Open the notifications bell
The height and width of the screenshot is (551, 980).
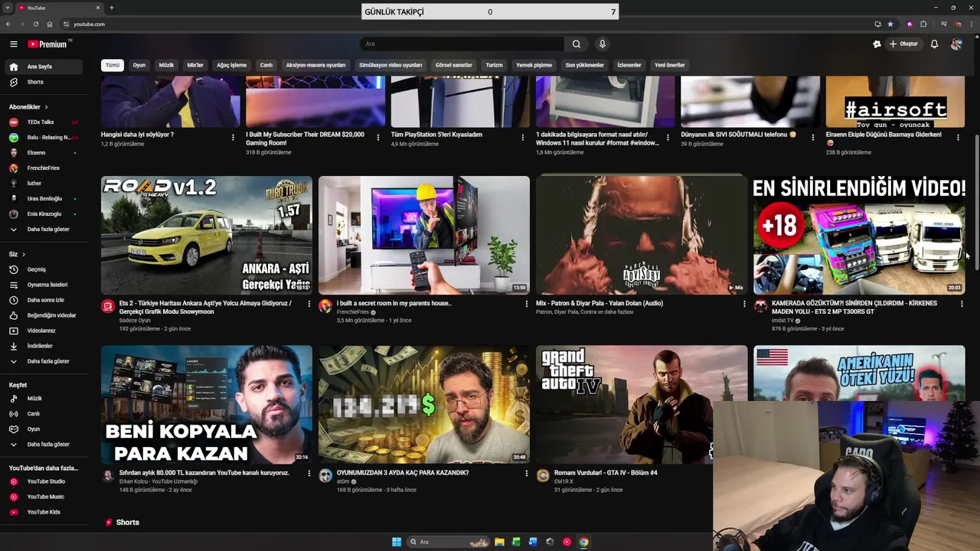tap(934, 44)
